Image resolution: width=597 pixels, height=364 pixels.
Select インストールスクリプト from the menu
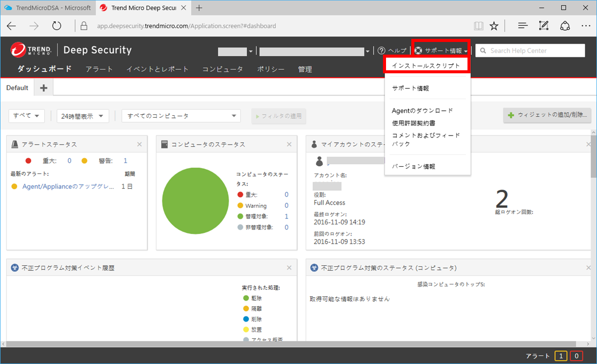coord(426,65)
